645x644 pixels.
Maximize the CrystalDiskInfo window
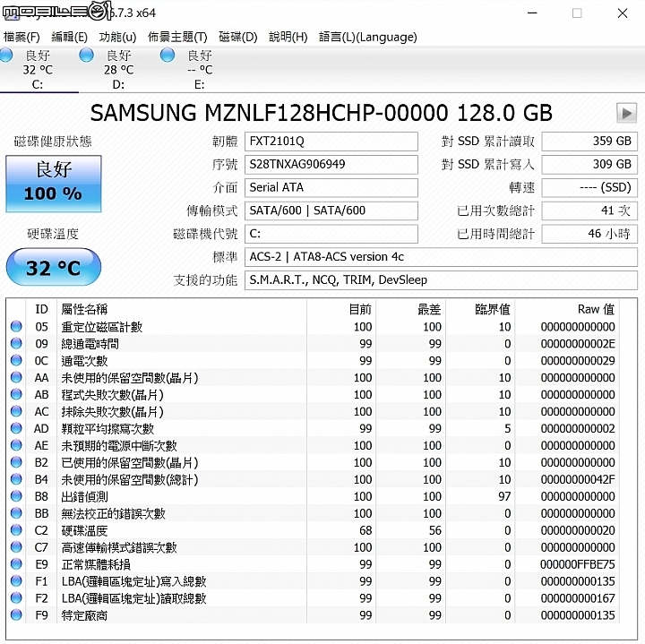pyautogui.click(x=577, y=13)
